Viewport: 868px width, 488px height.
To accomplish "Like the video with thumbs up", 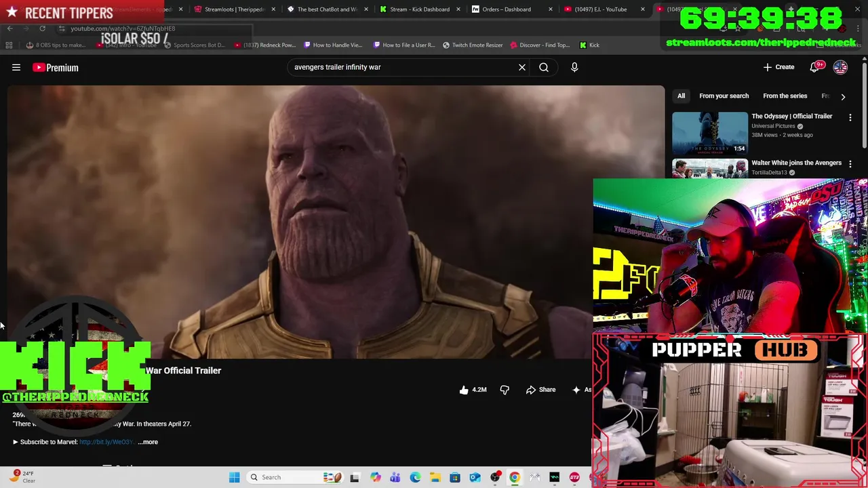I will coord(473,390).
